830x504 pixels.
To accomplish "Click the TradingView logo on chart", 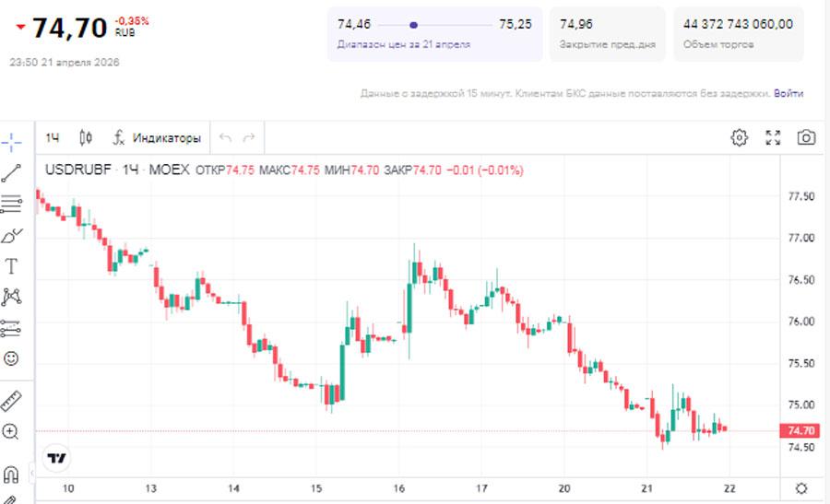I will (x=57, y=457).
